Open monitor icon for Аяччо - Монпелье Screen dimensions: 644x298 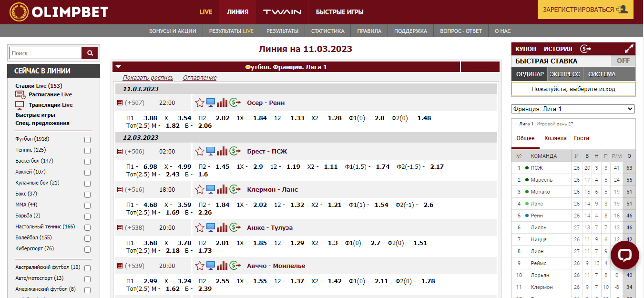click(x=211, y=266)
